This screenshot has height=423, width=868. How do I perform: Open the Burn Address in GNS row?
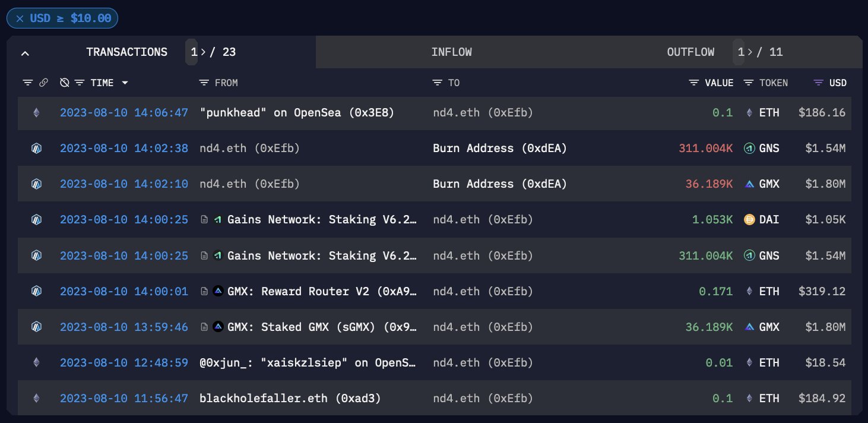coord(499,148)
